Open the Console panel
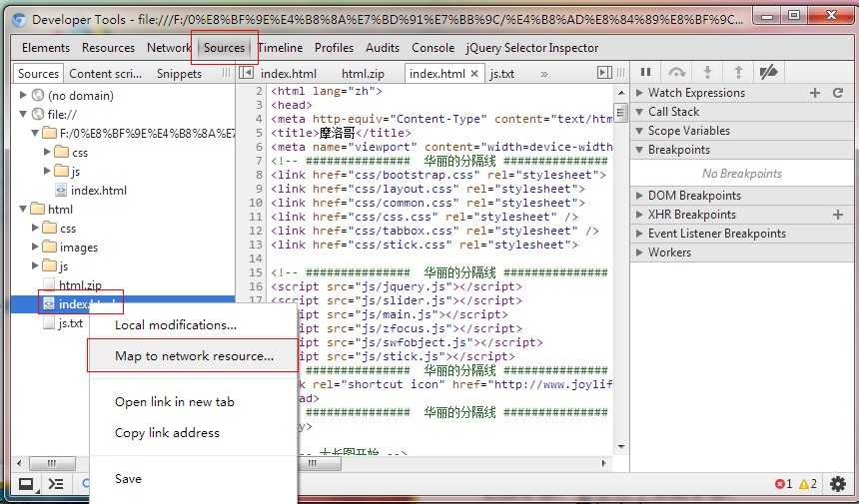 click(432, 48)
